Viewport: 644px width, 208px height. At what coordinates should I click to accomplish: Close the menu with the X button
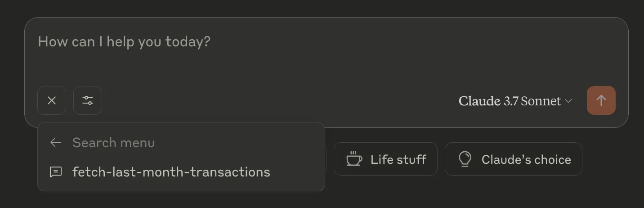coord(52,100)
